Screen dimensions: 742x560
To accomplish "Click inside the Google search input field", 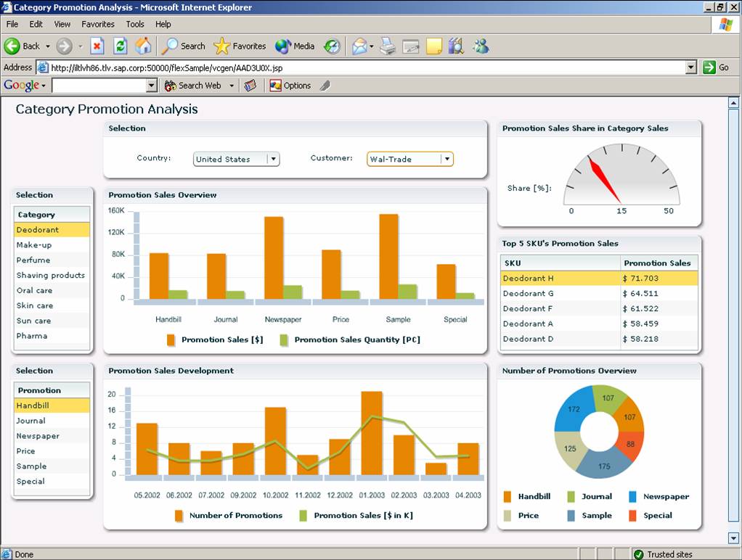I will pos(99,86).
